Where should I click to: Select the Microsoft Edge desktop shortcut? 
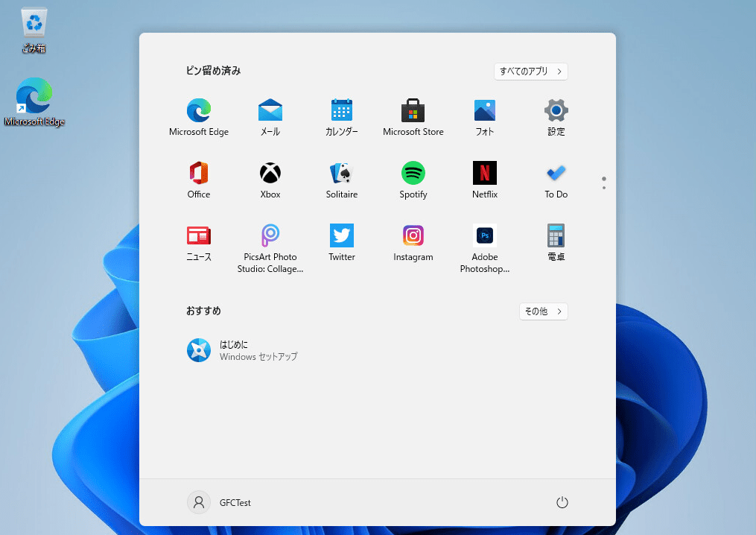34,102
